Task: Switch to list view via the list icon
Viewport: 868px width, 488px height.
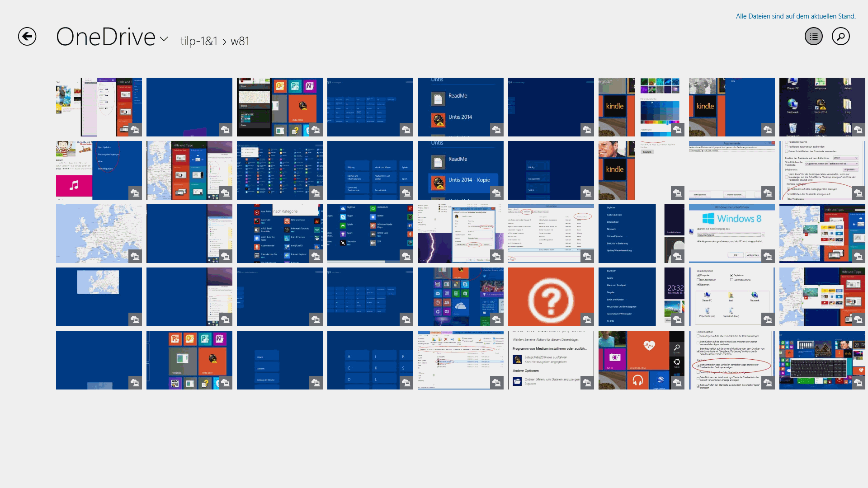Action: point(814,37)
